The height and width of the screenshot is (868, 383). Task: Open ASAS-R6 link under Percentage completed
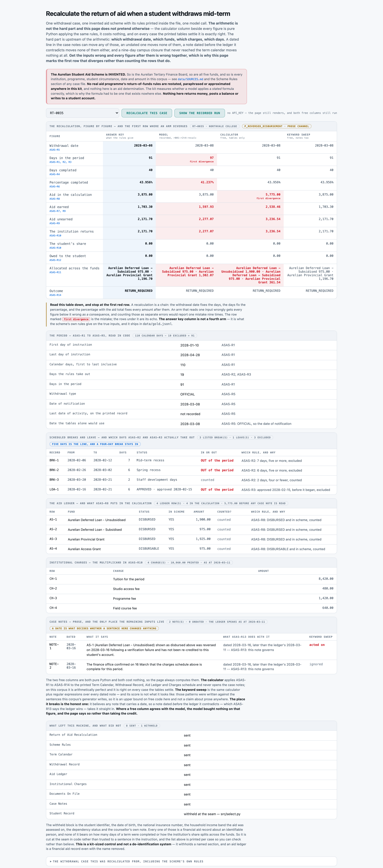click(55, 187)
